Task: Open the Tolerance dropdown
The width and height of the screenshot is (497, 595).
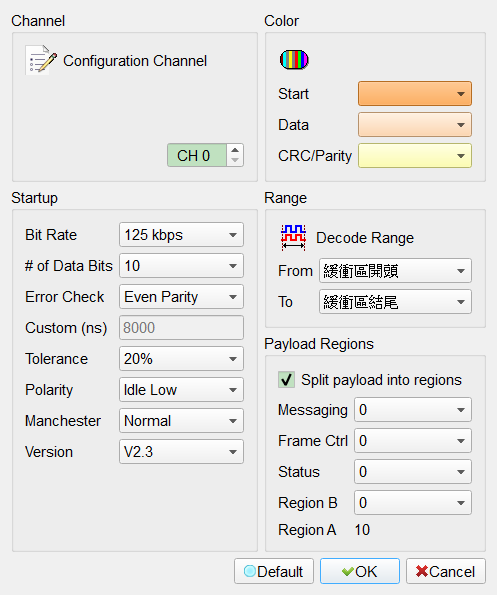Action: tap(181, 359)
